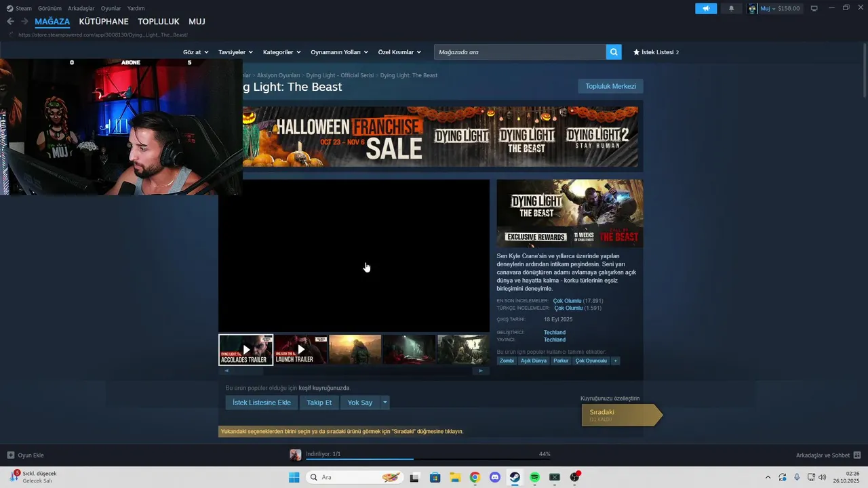868x488 pixels.
Task: Open the Aksiyon Oyunları breadcrumb
Action: (278, 75)
